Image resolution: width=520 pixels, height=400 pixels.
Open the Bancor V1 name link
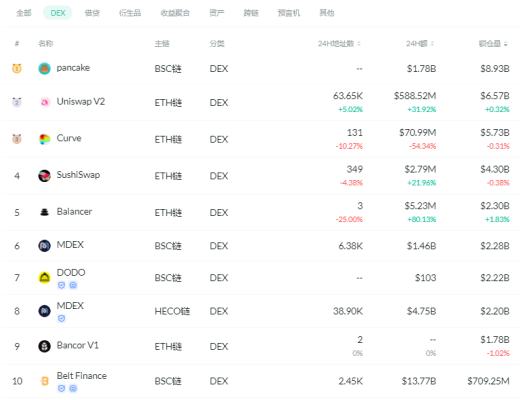(x=78, y=345)
